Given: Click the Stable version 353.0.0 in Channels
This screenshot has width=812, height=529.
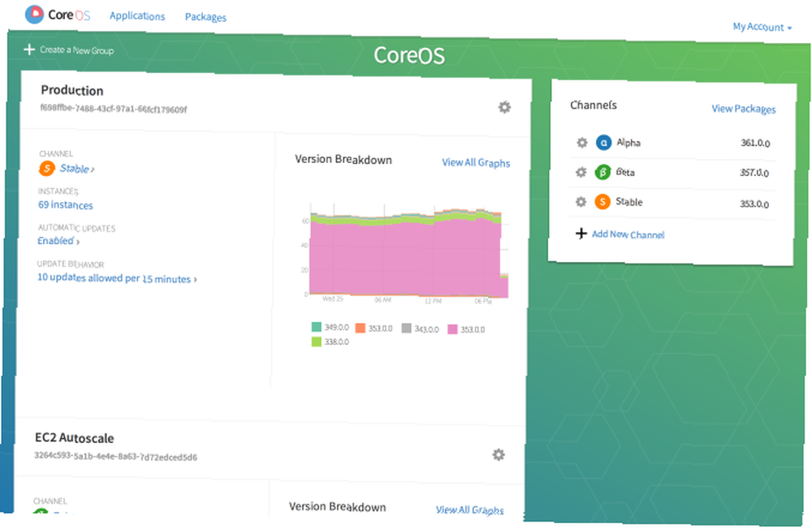Looking at the screenshot, I should click(754, 204).
